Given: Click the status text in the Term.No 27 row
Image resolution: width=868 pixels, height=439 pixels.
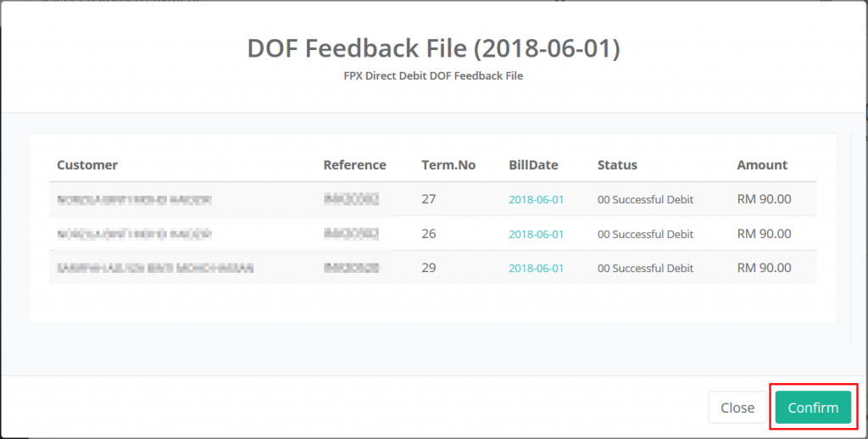Looking at the screenshot, I should point(645,200).
